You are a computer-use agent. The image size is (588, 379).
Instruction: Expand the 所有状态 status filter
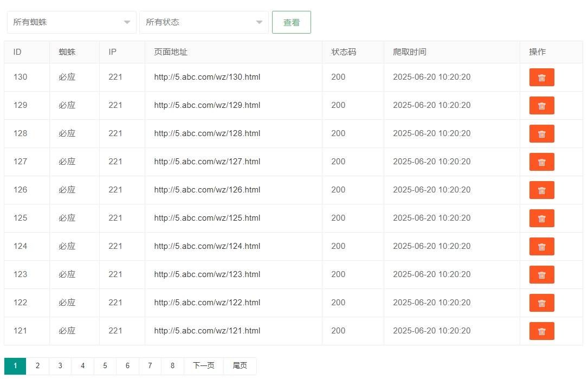coord(204,22)
